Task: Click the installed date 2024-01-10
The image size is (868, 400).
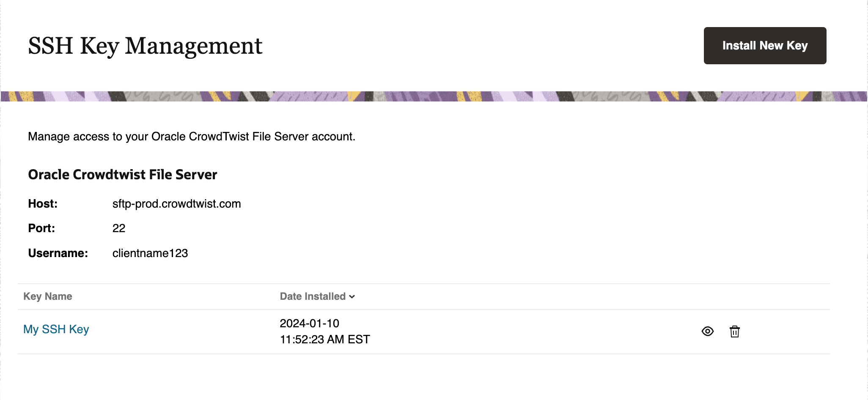Action: coord(310,323)
